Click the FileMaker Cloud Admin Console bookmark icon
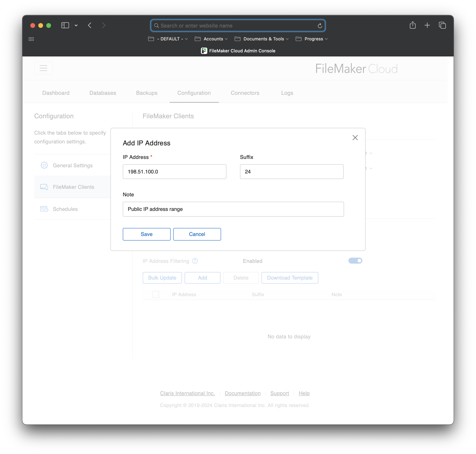 pyautogui.click(x=204, y=51)
